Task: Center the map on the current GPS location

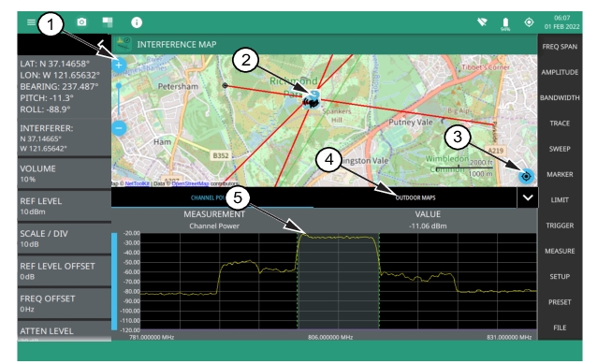Action: 526,176
